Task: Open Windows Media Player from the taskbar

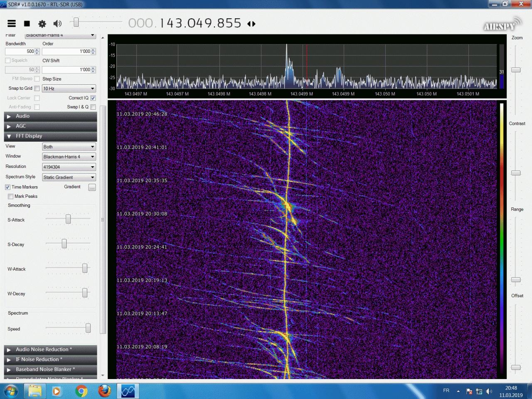Action: (x=56, y=391)
